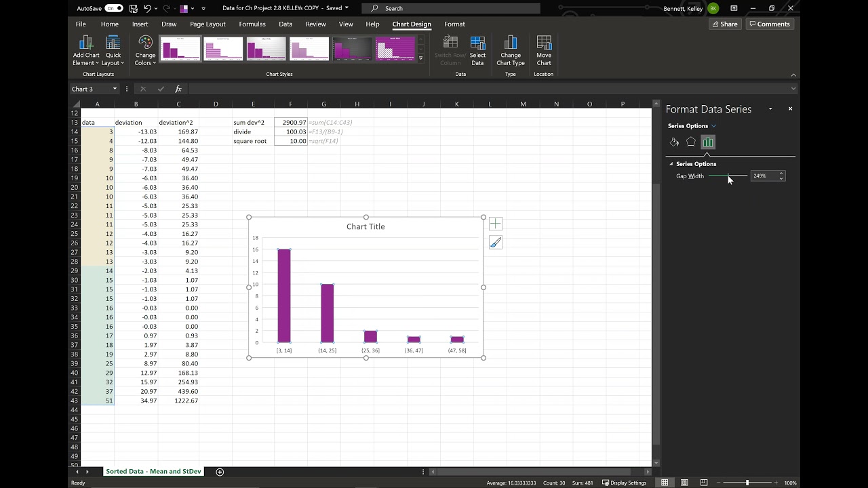Click the Chart Styles paintbrush button
Screen dimensions: 868x488
point(495,243)
